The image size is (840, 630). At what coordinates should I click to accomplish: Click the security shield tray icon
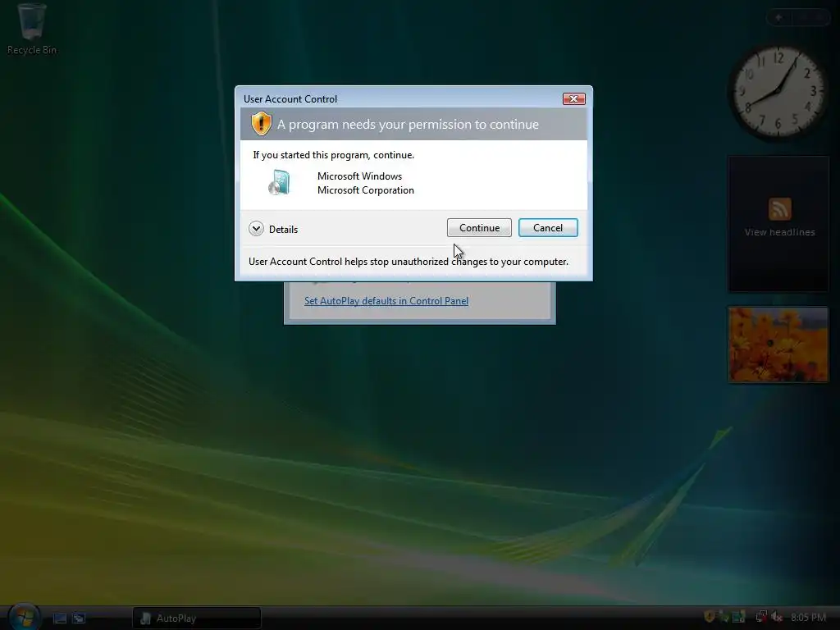point(710,617)
